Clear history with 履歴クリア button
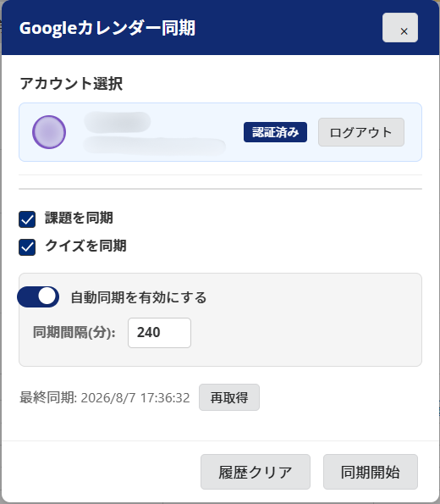Image resolution: width=440 pixels, height=504 pixels. (256, 472)
